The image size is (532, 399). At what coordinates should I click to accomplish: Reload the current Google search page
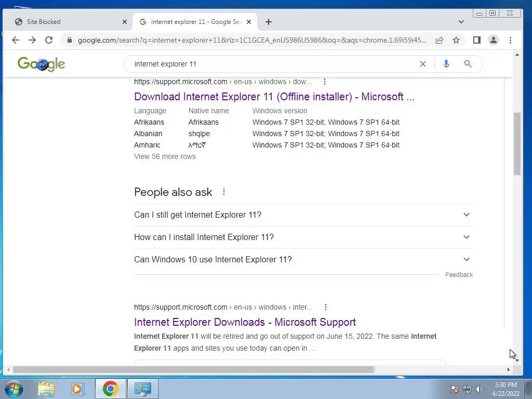tap(49, 40)
